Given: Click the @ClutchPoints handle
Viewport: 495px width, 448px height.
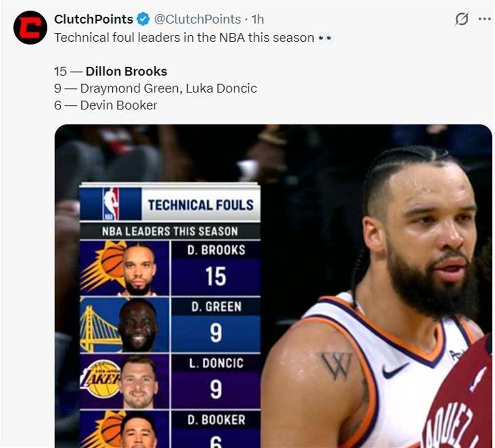Looking at the screenshot, I should pos(197,19).
